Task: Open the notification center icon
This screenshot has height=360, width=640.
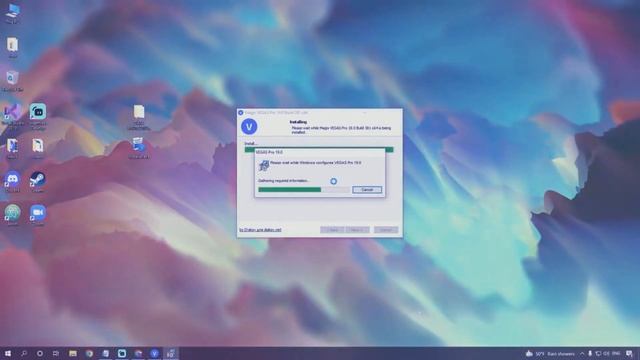Action: coord(629,353)
